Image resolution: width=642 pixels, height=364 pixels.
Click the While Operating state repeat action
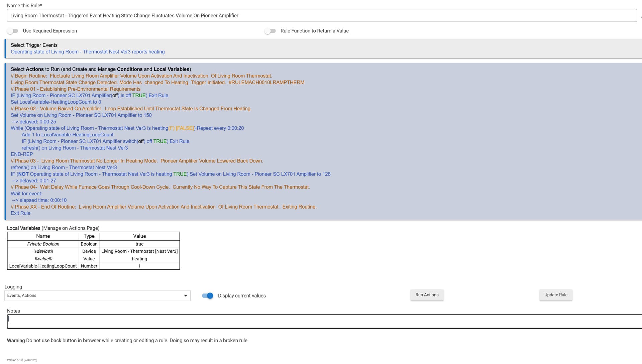[x=127, y=128]
